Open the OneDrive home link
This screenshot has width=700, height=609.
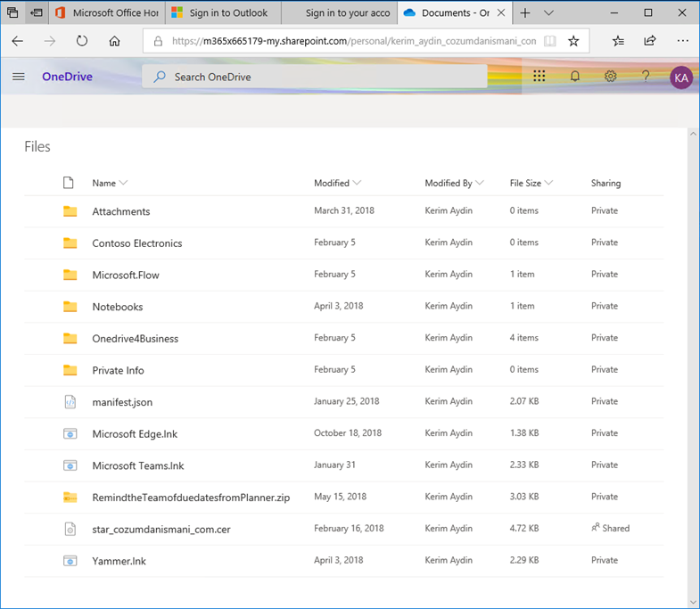point(68,77)
